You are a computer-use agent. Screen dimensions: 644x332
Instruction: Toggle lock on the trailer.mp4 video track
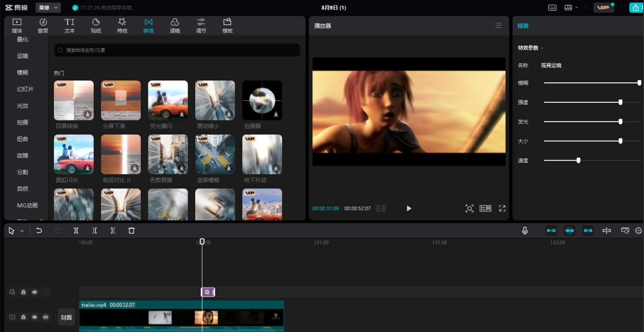click(x=23, y=317)
